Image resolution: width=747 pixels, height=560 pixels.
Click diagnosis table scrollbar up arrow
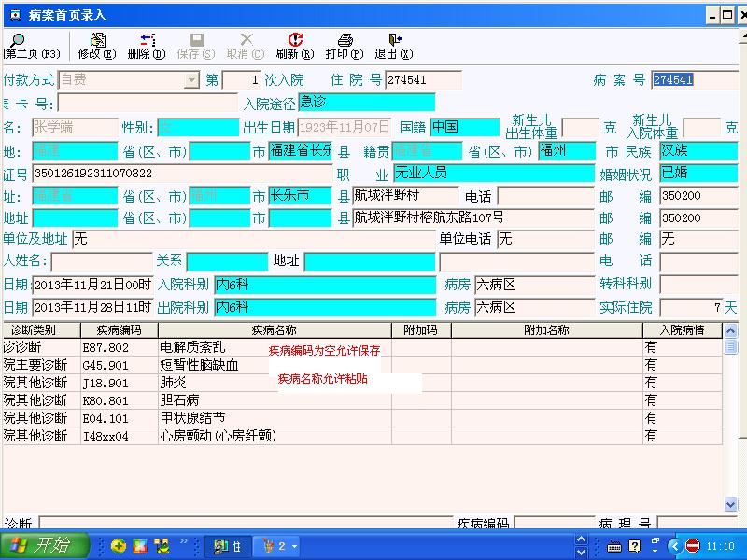pyautogui.click(x=730, y=330)
